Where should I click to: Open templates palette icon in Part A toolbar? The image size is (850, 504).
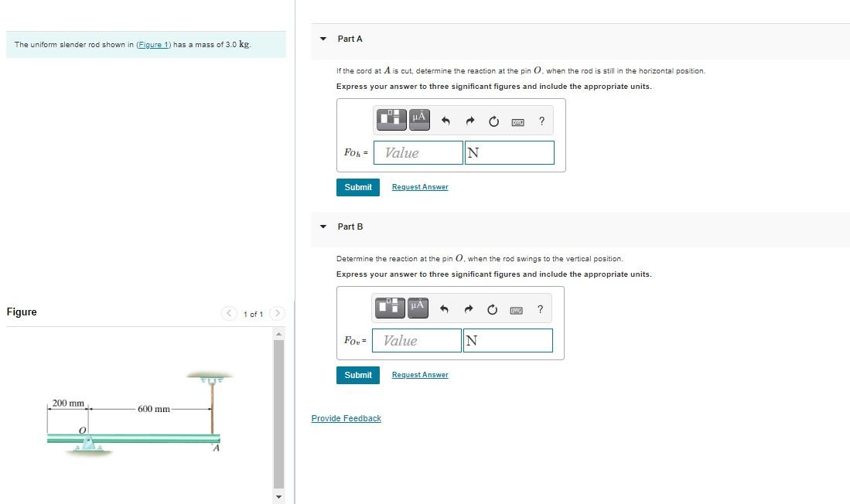tap(391, 119)
